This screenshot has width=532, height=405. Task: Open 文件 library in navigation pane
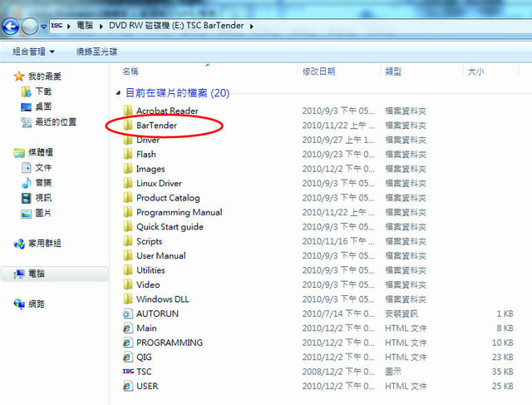[x=43, y=167]
